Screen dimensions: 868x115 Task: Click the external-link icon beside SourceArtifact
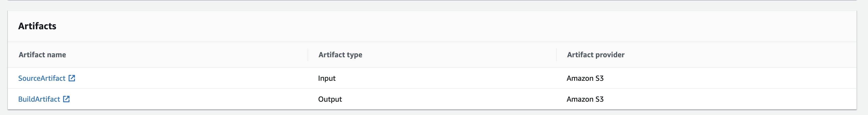72,78
